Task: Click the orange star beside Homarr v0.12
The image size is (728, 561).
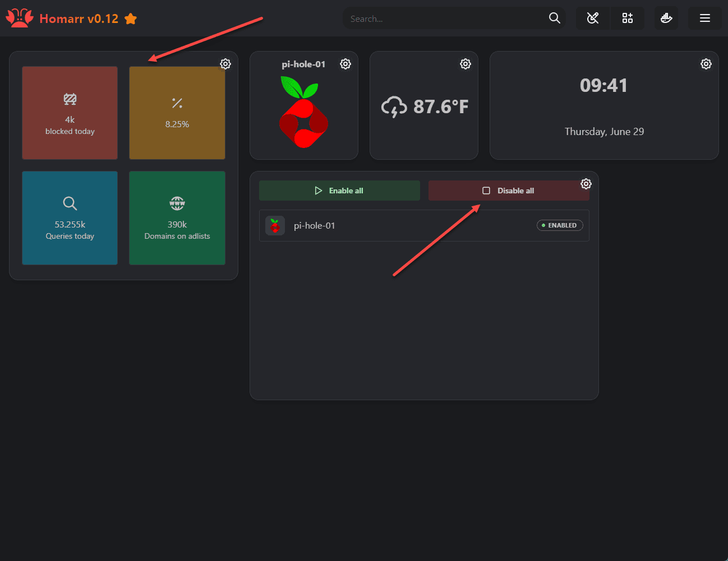Action: pyautogui.click(x=131, y=19)
